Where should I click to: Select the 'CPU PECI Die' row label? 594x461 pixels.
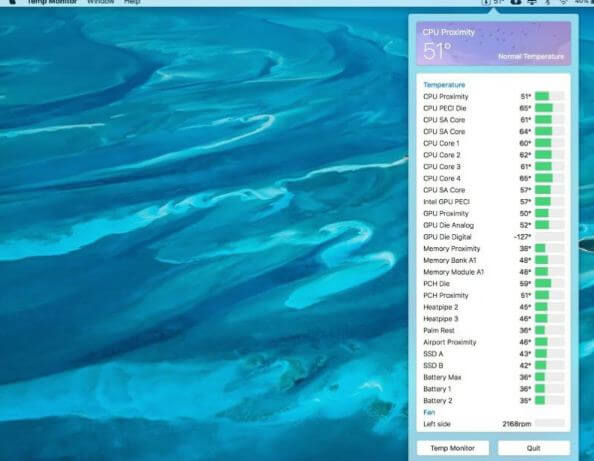[444, 108]
